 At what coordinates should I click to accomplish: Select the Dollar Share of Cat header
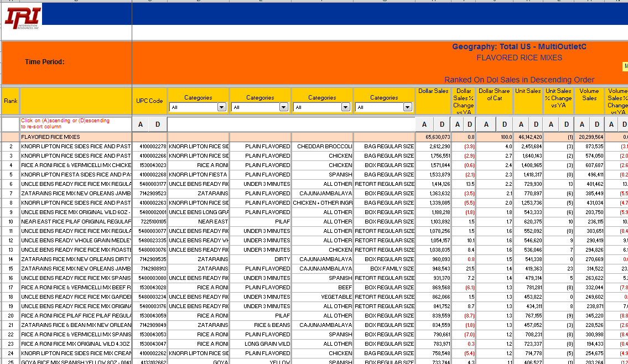[x=494, y=101]
